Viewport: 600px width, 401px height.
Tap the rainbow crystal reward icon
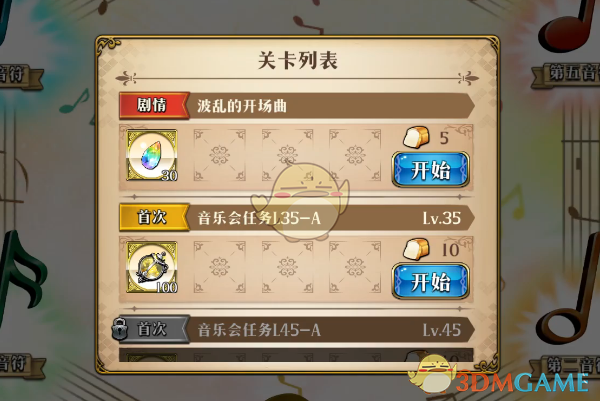pyautogui.click(x=152, y=155)
